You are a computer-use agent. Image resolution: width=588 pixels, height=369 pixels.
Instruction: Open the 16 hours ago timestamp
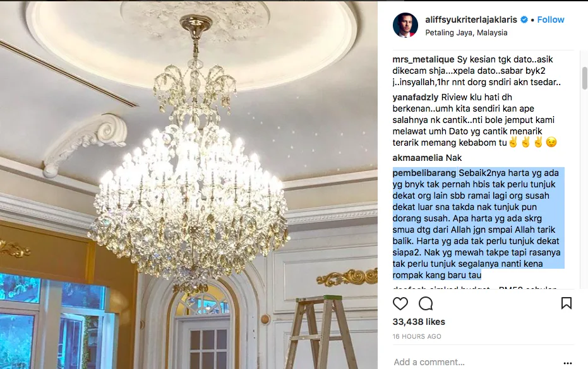pos(417,336)
